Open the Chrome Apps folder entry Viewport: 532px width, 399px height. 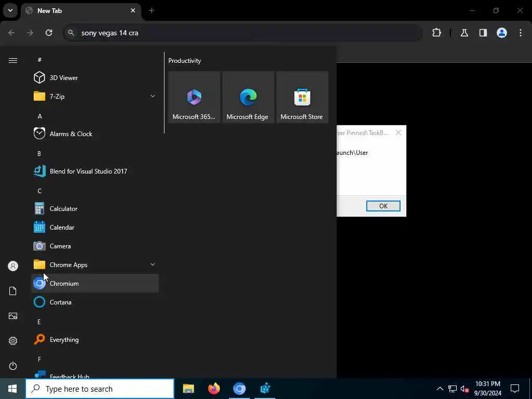95,264
